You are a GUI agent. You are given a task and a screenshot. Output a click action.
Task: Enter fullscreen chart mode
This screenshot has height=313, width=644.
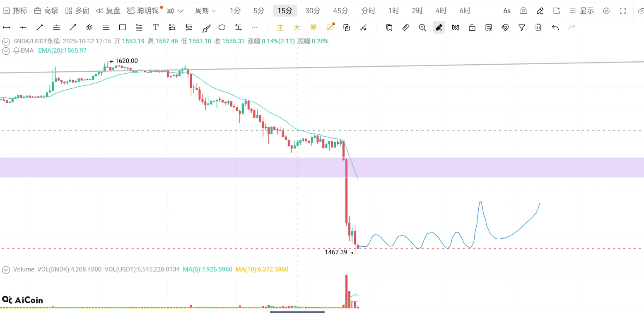pos(623,11)
